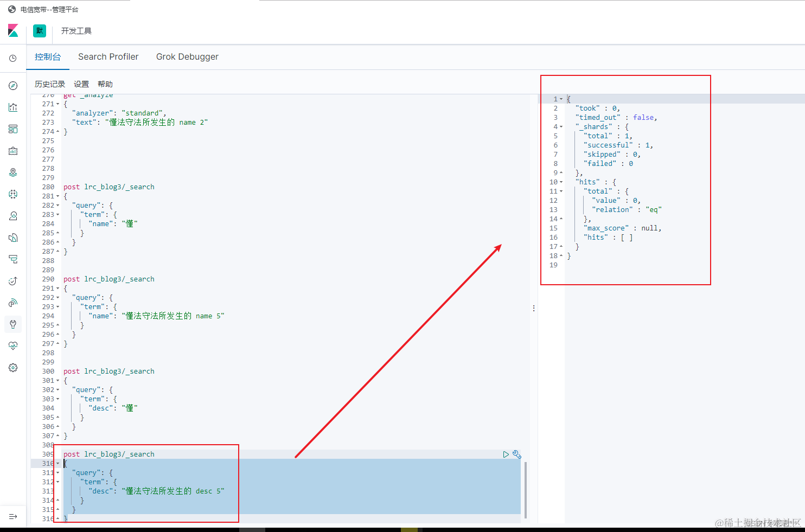Image resolution: width=805 pixels, height=532 pixels.
Task: Open SIEM from the sidebar
Action: pos(13,303)
